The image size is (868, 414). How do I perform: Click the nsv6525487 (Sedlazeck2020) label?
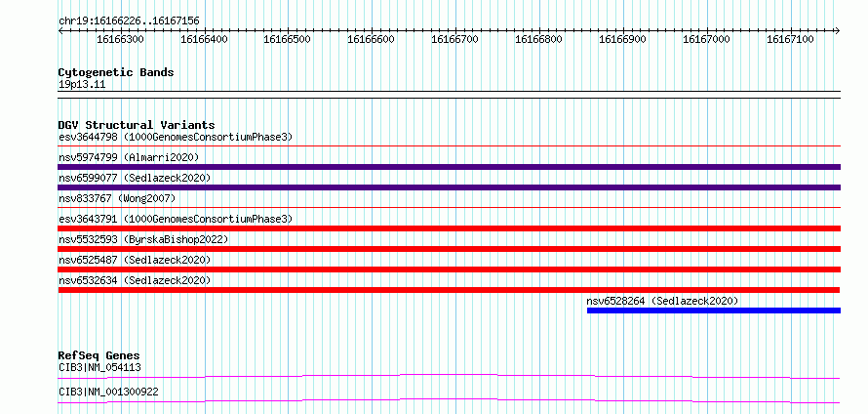[135, 260]
